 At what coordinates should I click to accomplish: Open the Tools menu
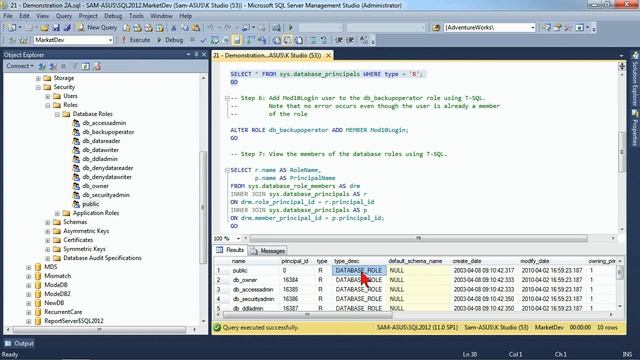coord(136,16)
